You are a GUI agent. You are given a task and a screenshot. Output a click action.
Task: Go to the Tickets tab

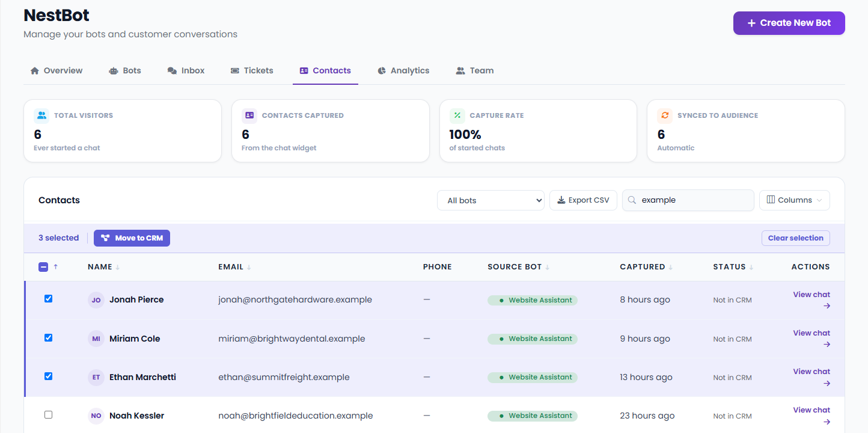coord(252,70)
